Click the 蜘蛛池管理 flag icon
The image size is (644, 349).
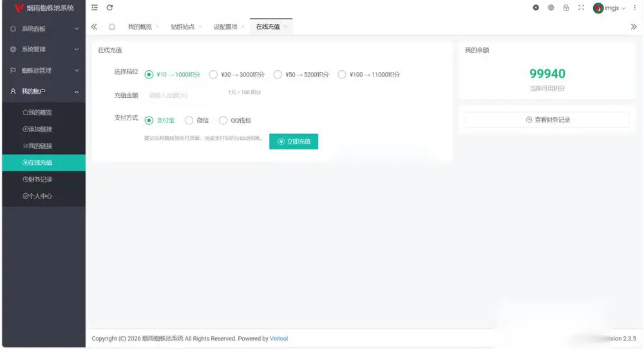pyautogui.click(x=13, y=70)
